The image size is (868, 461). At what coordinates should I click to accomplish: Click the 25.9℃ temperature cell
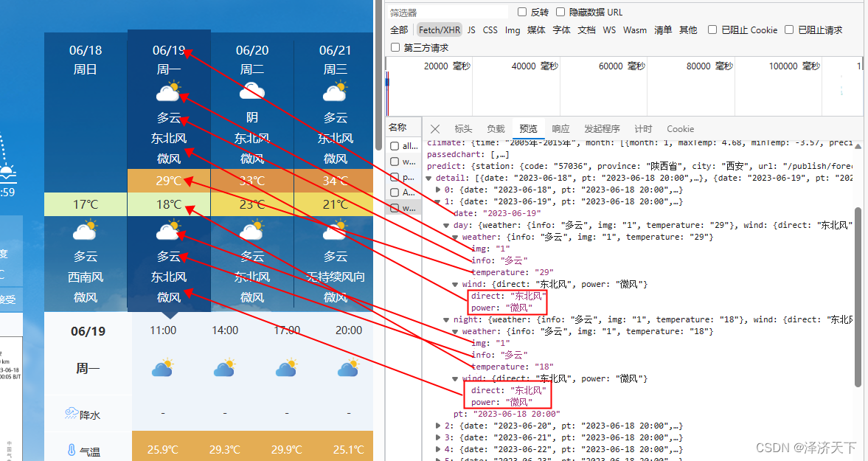(x=163, y=449)
